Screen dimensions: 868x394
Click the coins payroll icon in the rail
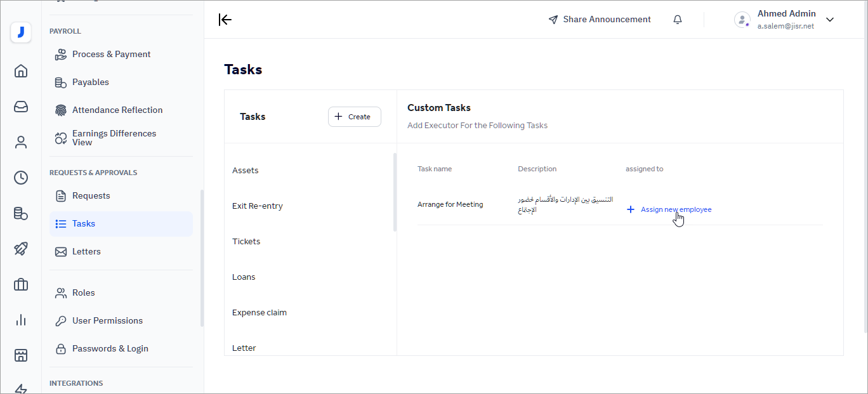click(x=21, y=214)
